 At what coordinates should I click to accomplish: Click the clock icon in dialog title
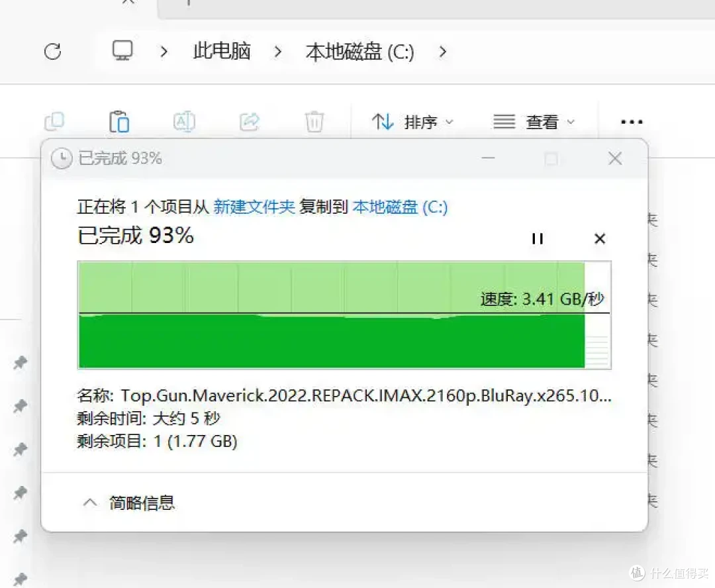point(62,158)
